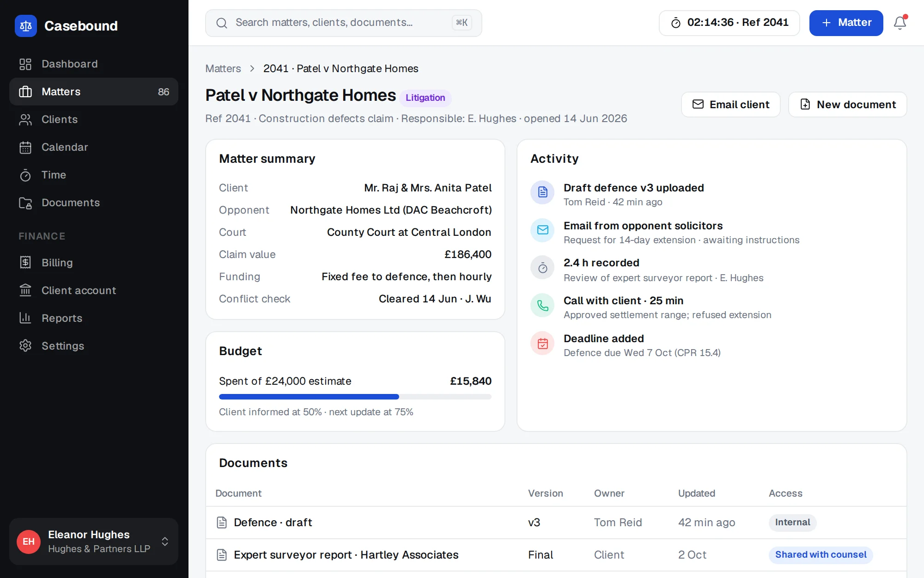Click the Documents folder icon in sidebar
Viewport: 924px width, 578px height.
click(x=25, y=203)
